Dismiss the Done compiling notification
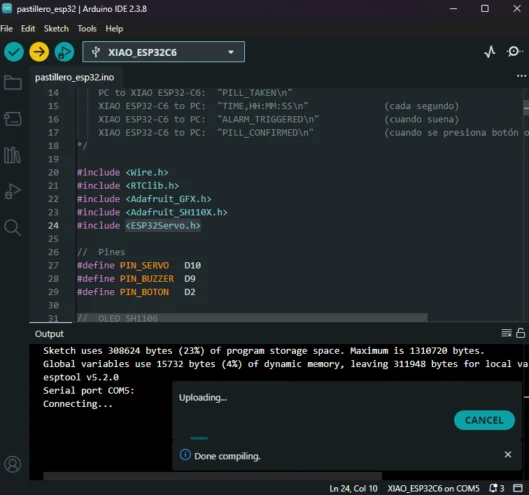 tap(508, 455)
